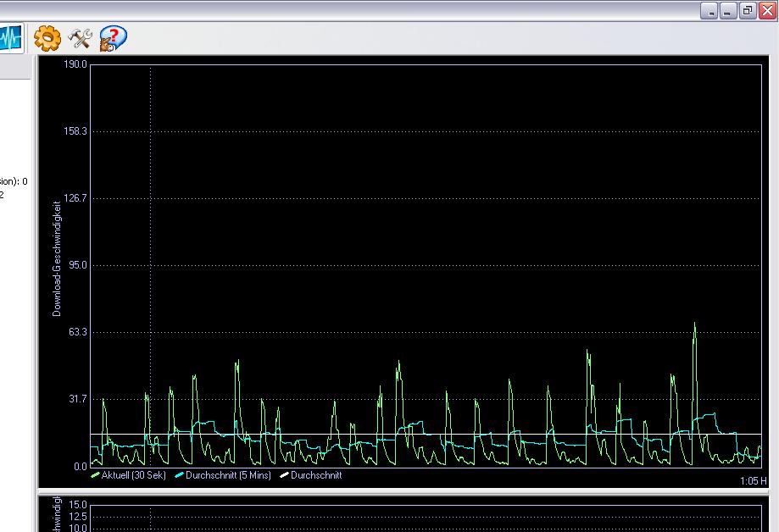Select the Durchschnitt (5 Mins) legend label
The image size is (779, 532).
coord(227,476)
